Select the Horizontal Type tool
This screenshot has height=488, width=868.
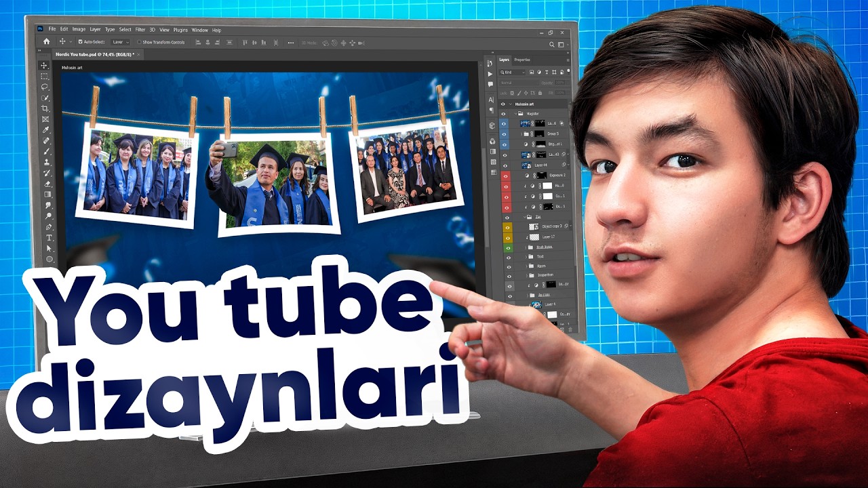49,238
